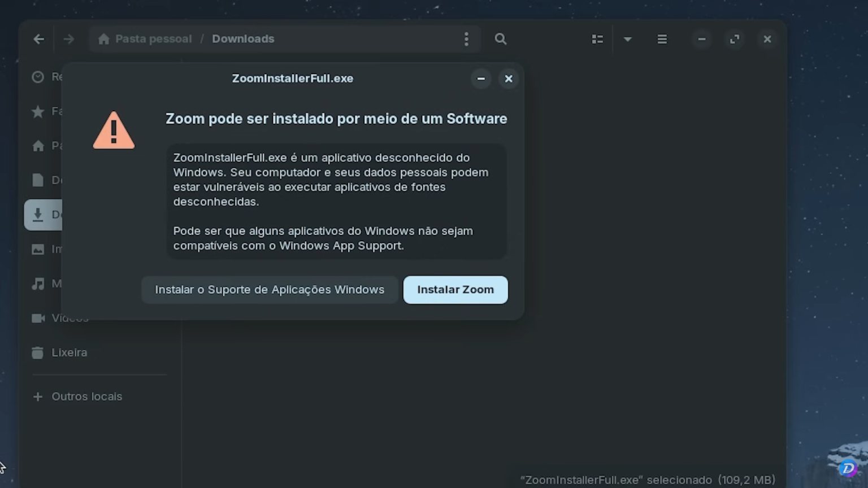Click the back navigation arrow
Screen dimensions: 868x488
point(38,39)
